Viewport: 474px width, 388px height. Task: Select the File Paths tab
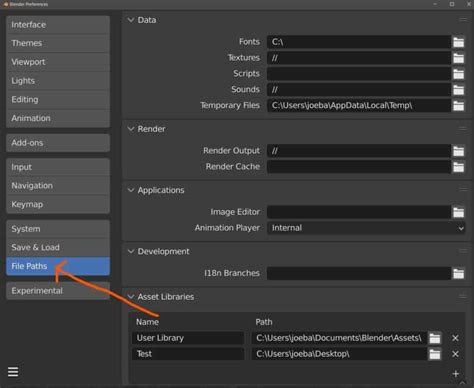(x=58, y=266)
